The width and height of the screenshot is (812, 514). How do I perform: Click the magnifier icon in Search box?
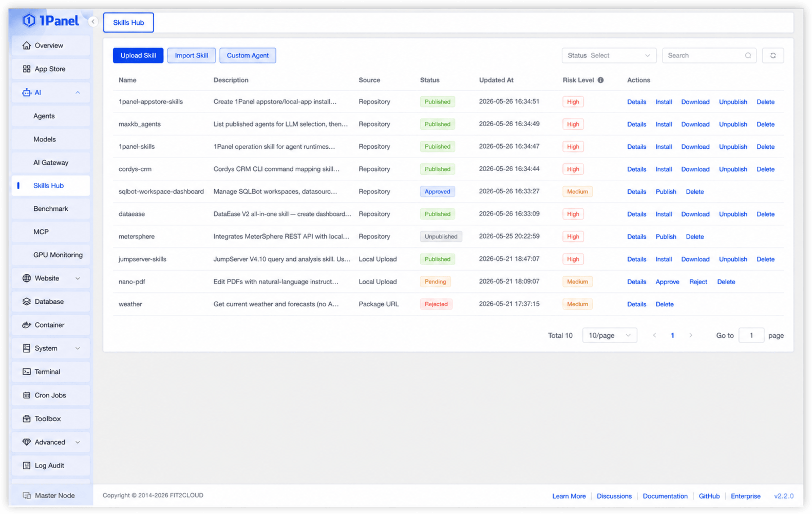748,55
